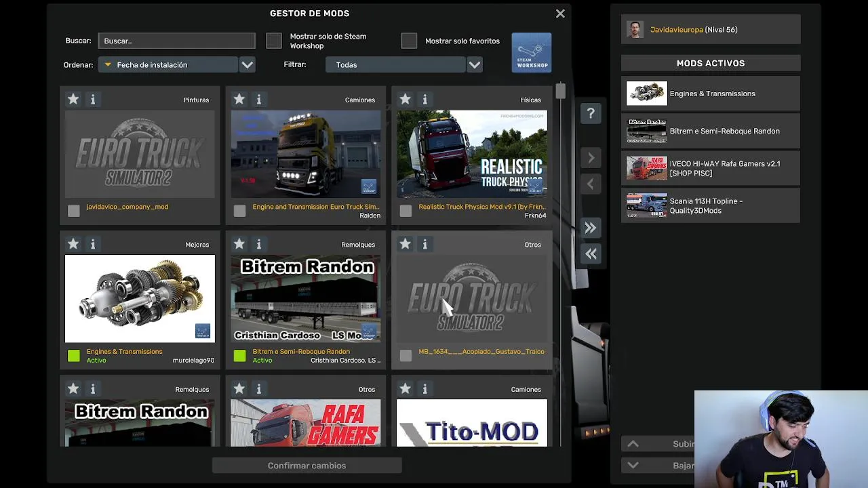This screenshot has height=488, width=868.
Task: Click the Filtrar dropdown arrow button
Action: (x=475, y=64)
